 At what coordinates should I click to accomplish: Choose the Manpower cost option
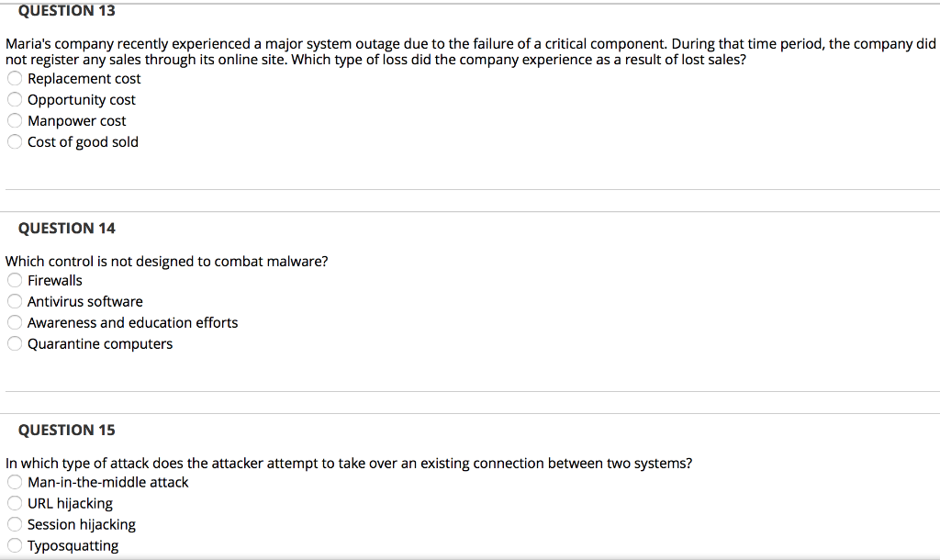tap(15, 120)
